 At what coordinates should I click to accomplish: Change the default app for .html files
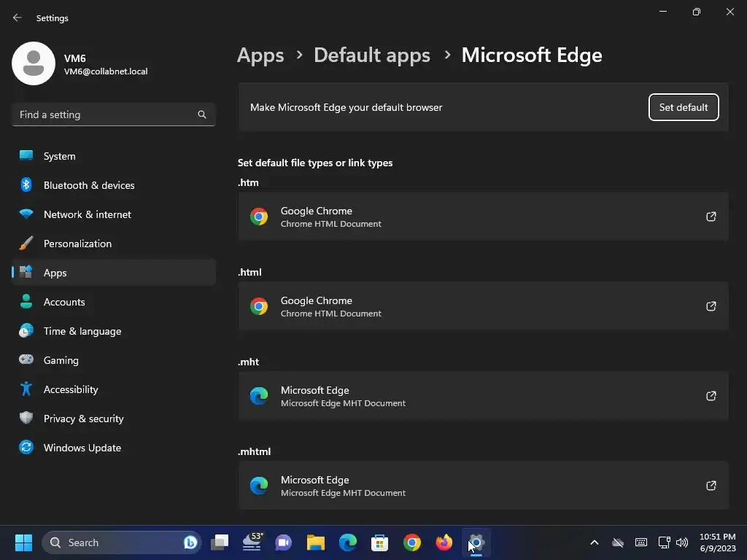tap(483, 306)
